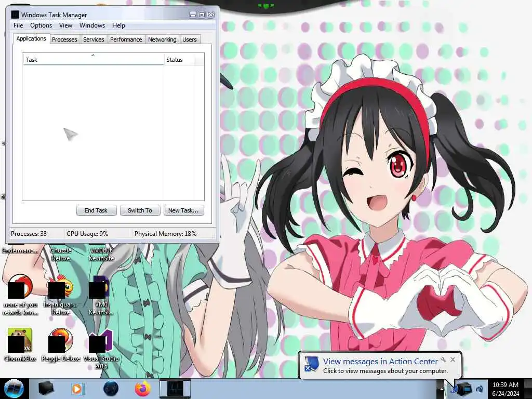This screenshot has height=399, width=532.
Task: Switch to the Users tab
Action: 190,39
